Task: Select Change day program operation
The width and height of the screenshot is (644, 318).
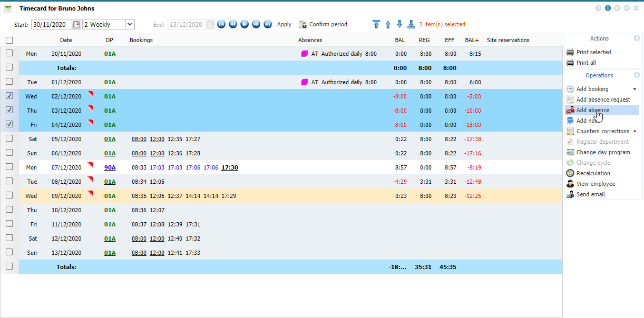Action: (x=603, y=152)
